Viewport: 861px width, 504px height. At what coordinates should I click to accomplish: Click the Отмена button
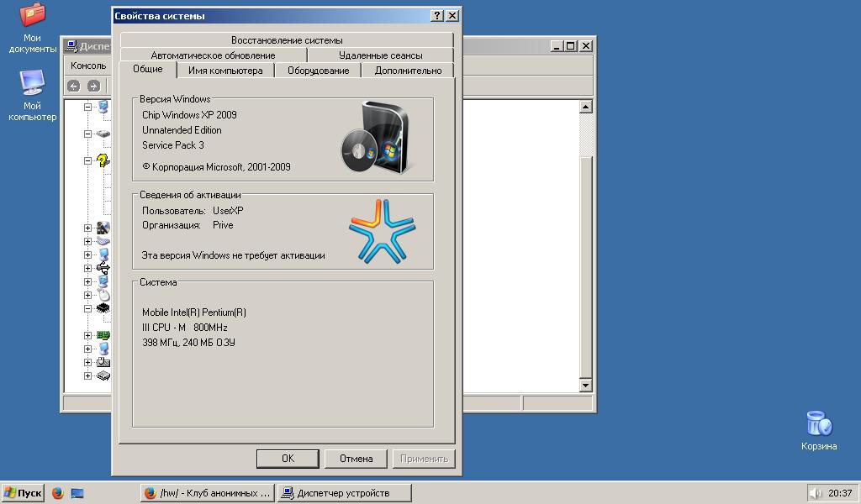[x=356, y=459]
